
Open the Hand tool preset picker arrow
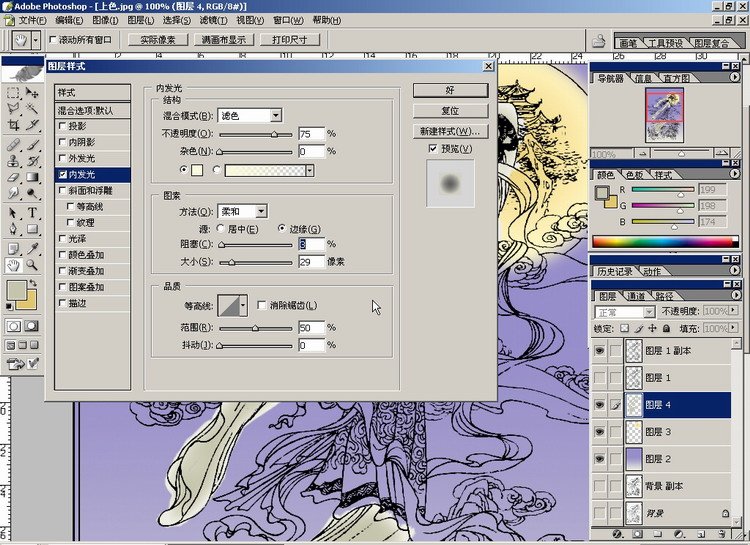(35, 41)
